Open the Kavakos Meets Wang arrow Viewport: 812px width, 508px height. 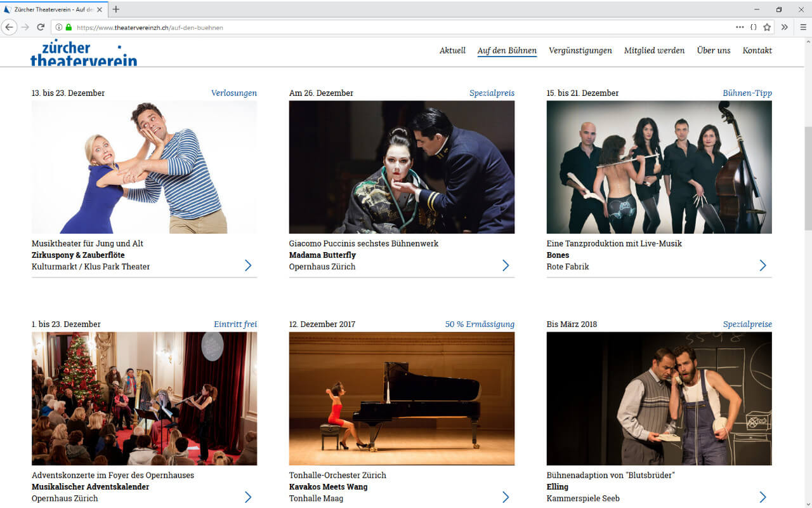click(506, 497)
